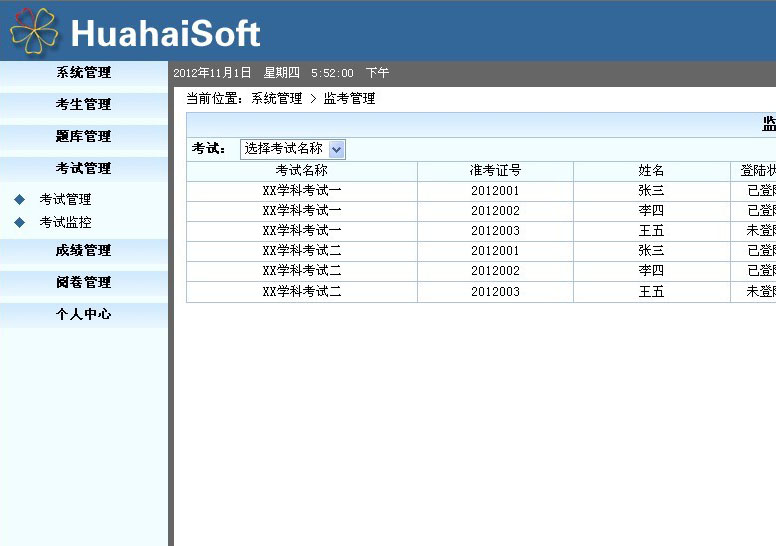
Task: Click 2012003 in the XX学科考试一 row
Action: click(x=495, y=231)
